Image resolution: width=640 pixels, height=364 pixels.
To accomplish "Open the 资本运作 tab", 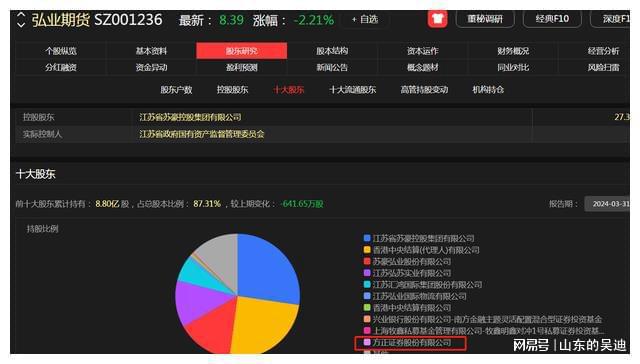I will pyautogui.click(x=422, y=51).
